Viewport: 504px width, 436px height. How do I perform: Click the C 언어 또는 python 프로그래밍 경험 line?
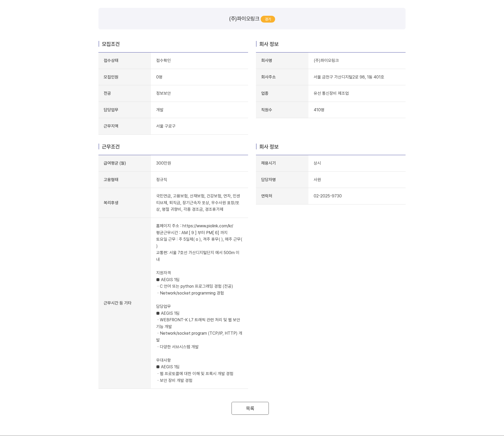(195, 286)
